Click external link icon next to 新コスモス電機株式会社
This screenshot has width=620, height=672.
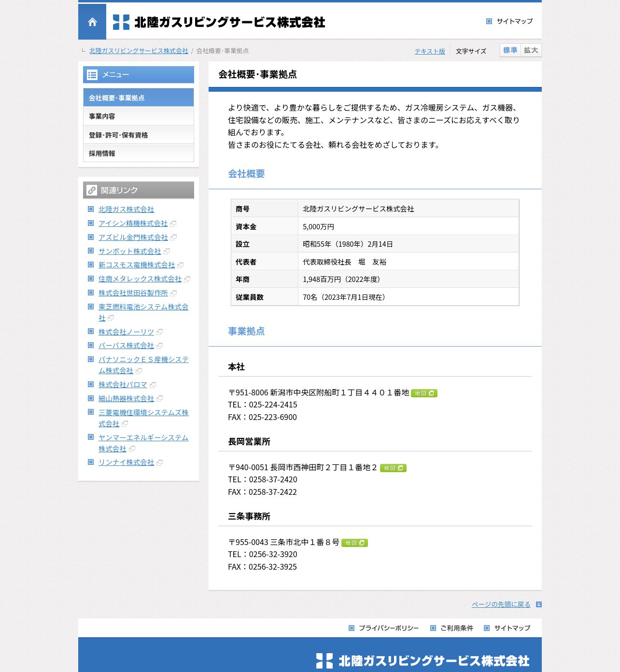click(181, 266)
